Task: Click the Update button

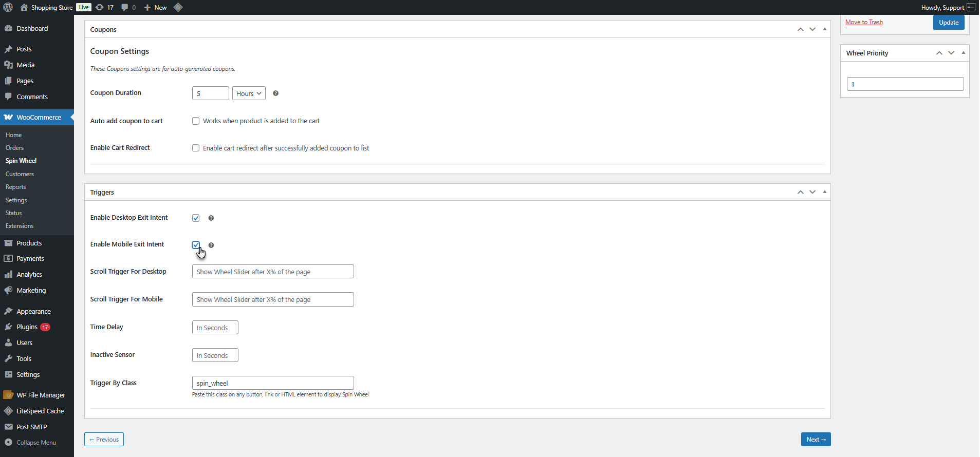Action: pos(948,23)
